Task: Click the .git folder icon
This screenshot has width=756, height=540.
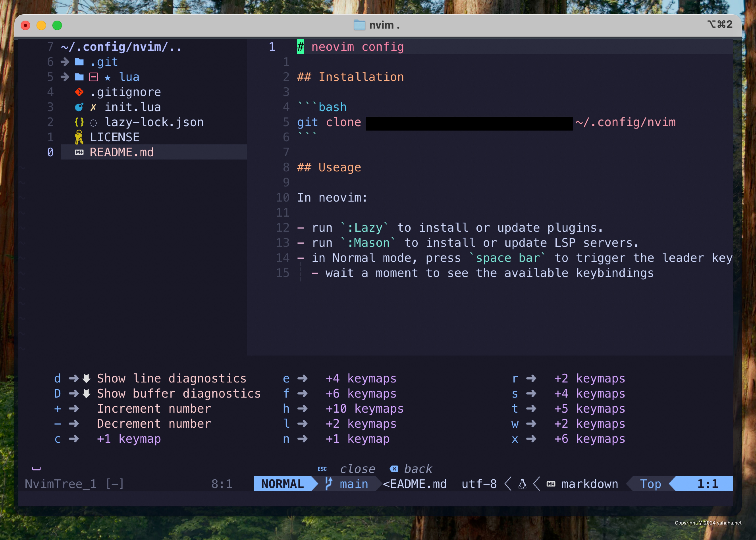Action: (x=79, y=62)
